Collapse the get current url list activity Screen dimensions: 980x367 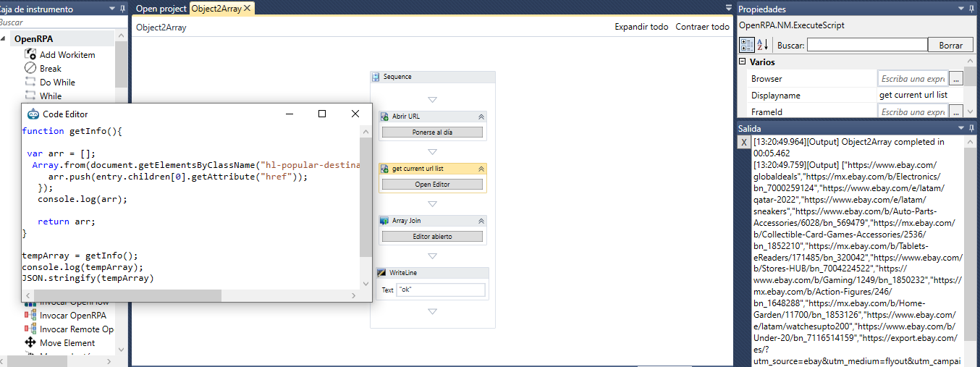(x=481, y=168)
